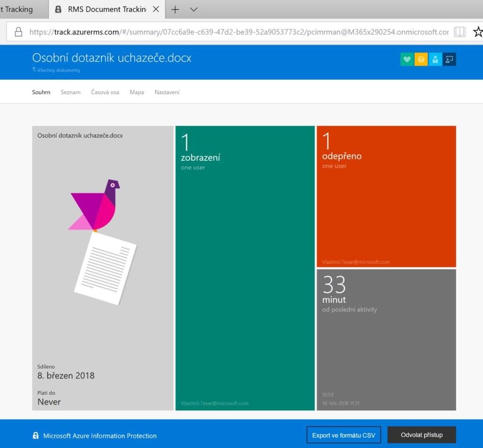Click the dark blue presenter screen icon
This screenshot has width=483, height=448.
pyautogui.click(x=450, y=59)
